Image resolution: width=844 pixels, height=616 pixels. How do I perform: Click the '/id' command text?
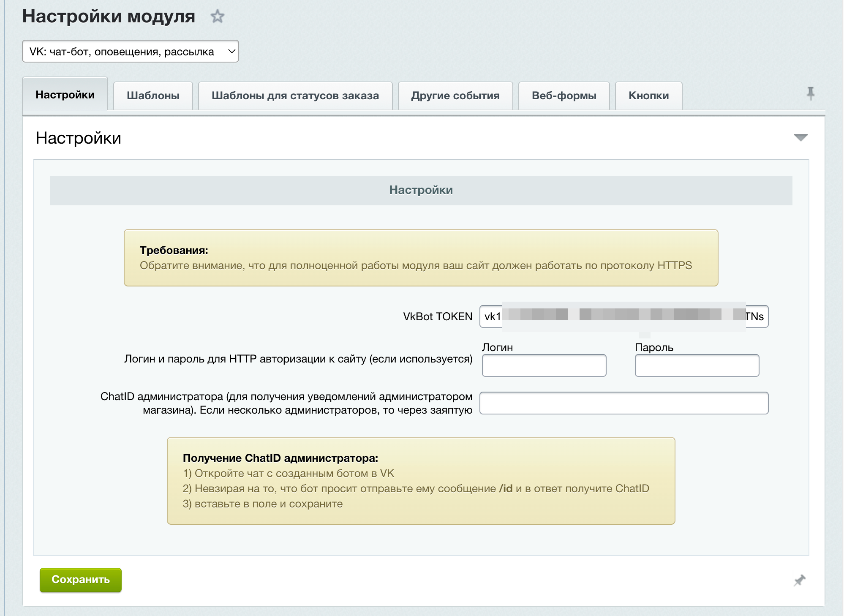(506, 488)
